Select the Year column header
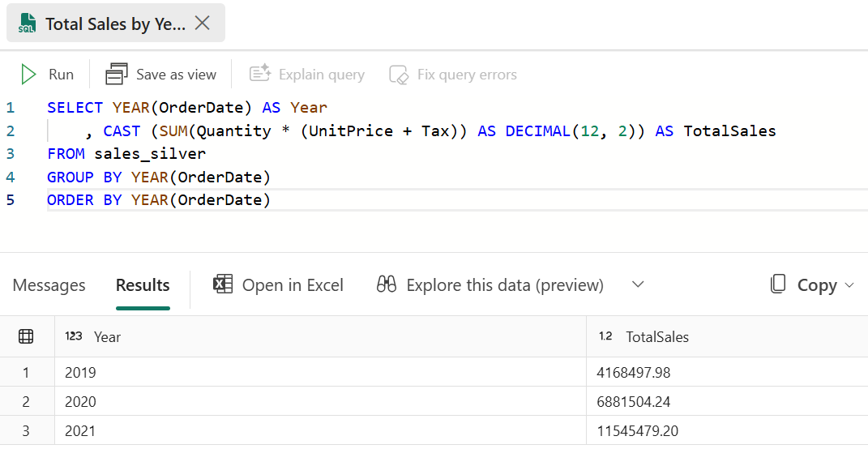Image resolution: width=868 pixels, height=449 pixels. [320, 336]
